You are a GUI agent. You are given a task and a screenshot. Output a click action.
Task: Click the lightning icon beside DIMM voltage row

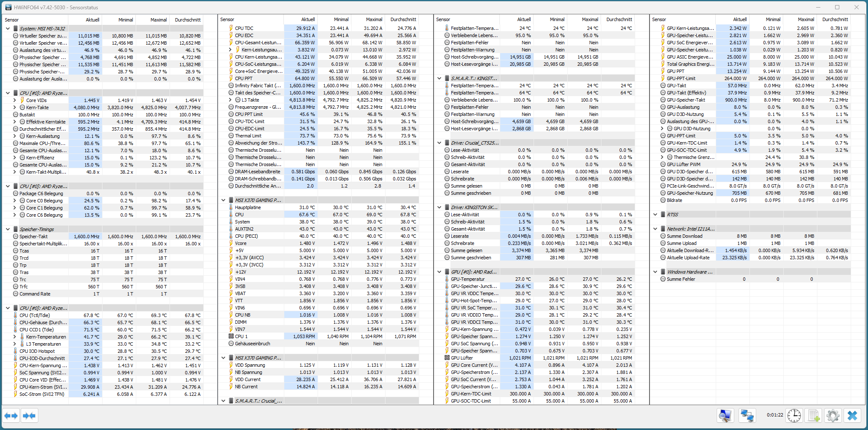coord(231,322)
